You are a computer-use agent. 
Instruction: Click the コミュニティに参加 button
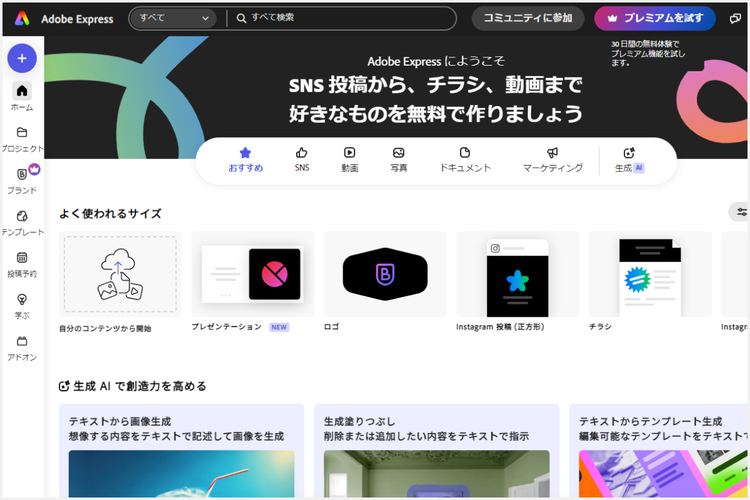[528, 18]
